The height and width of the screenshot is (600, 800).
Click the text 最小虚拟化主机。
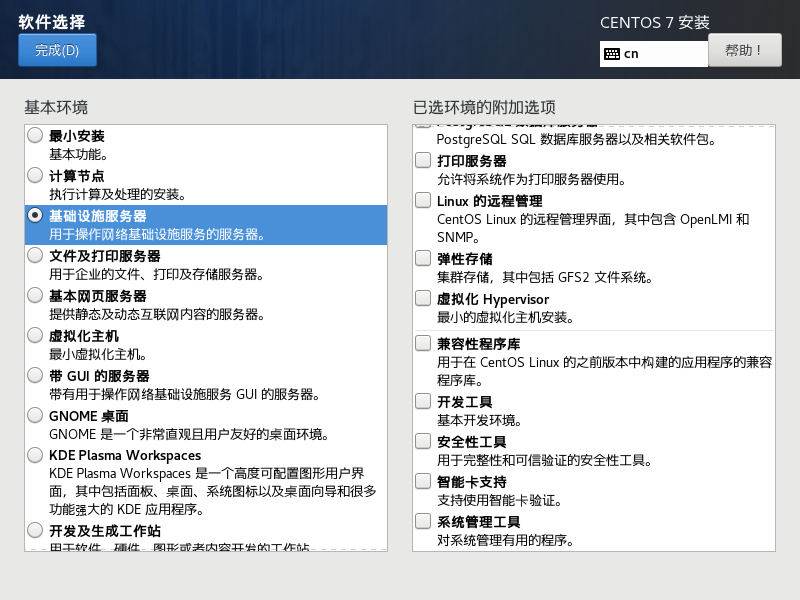click(99, 354)
